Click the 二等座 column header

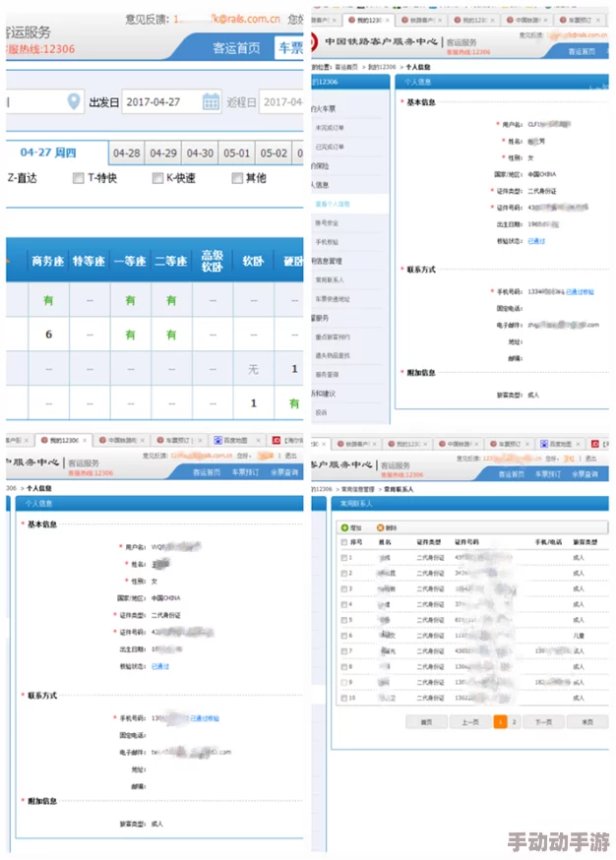171,261
